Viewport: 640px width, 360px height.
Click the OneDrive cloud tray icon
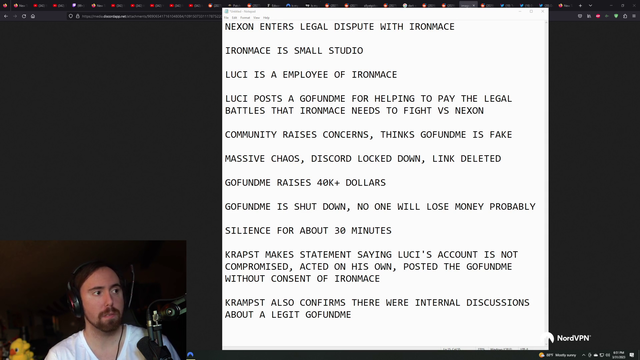(596, 355)
